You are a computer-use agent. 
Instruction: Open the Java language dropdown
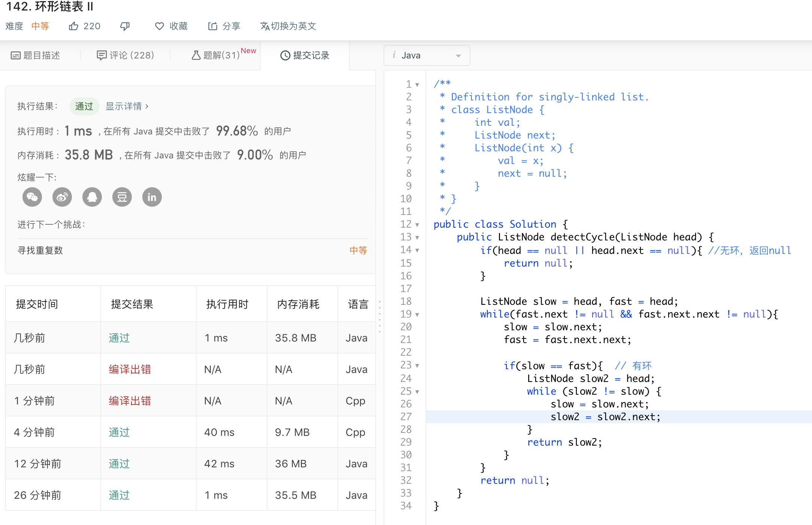click(x=427, y=55)
